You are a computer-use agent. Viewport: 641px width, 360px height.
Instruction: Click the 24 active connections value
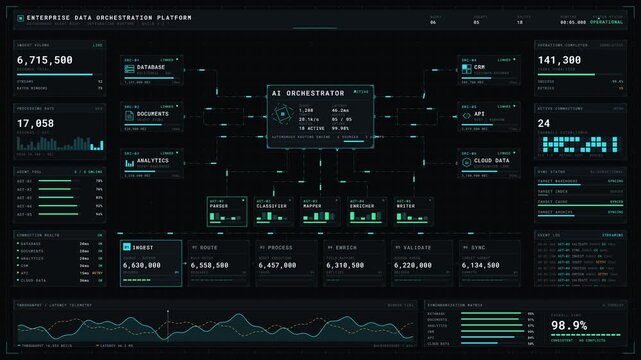pos(544,123)
